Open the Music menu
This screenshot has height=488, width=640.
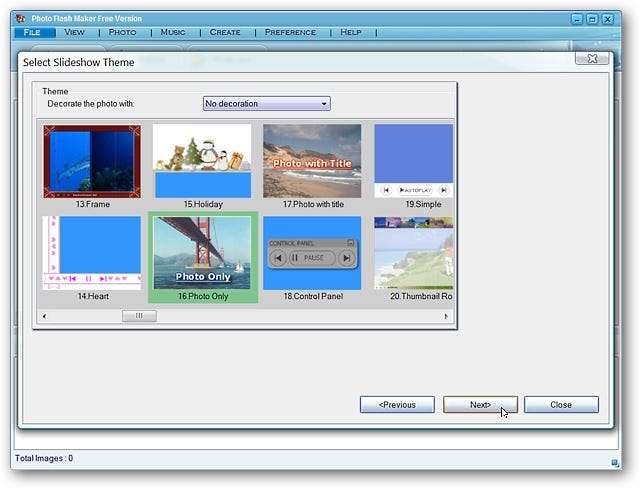[x=172, y=32]
